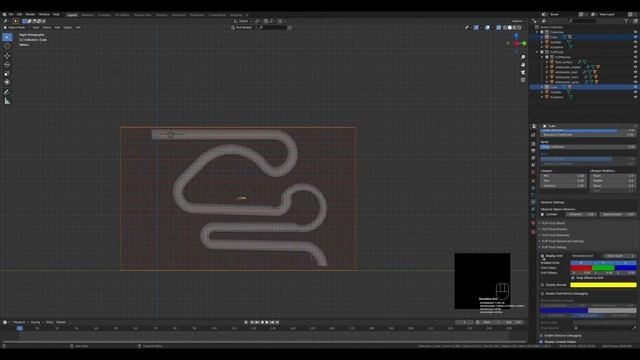The width and height of the screenshot is (640, 360).
Task: Open the timeline Marker menu
Action: pos(61,322)
